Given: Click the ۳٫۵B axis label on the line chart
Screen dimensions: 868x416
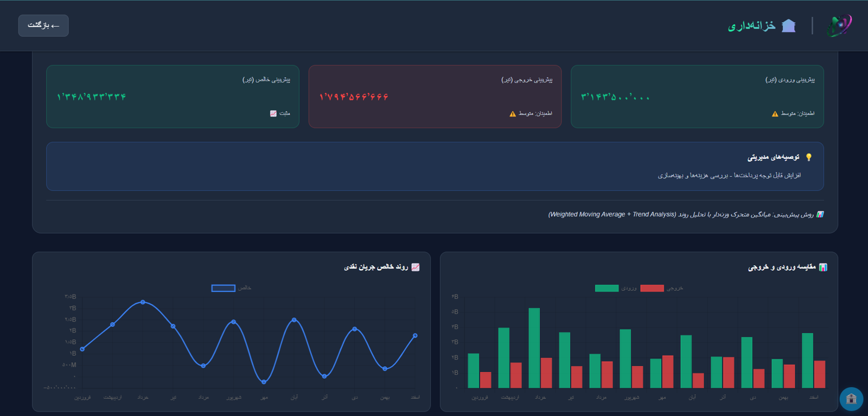Looking at the screenshot, I should point(71,297).
